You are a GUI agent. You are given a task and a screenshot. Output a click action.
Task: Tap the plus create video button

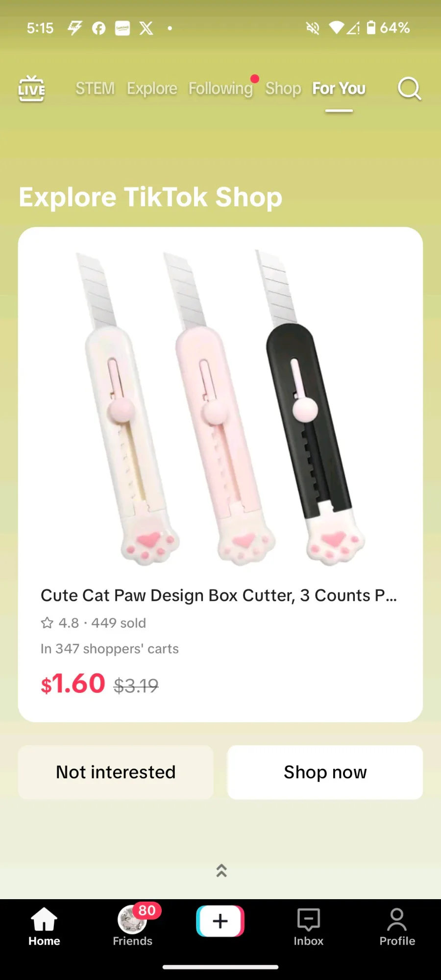coord(220,921)
